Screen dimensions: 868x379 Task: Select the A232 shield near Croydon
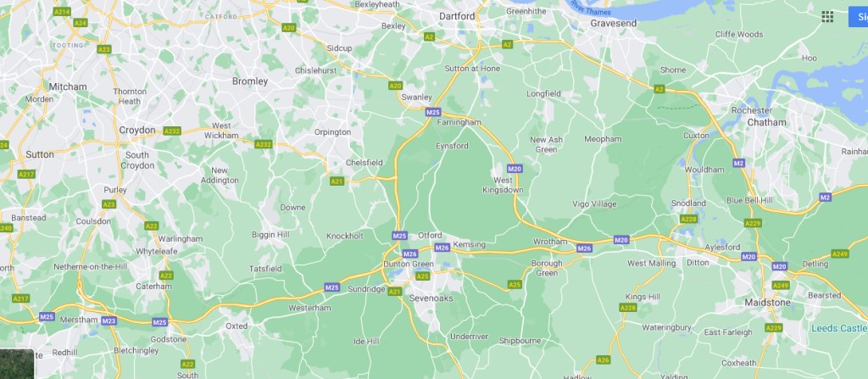coord(172,131)
